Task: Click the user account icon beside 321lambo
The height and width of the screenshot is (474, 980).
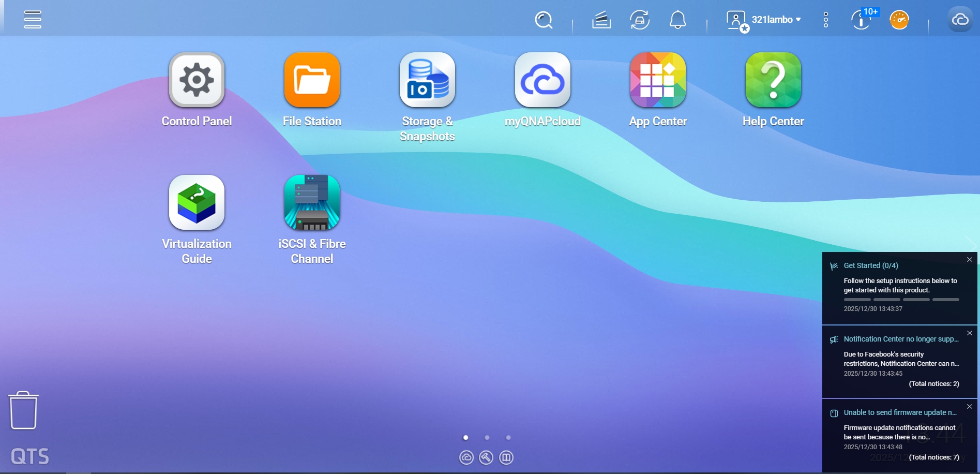Action: coord(737,21)
